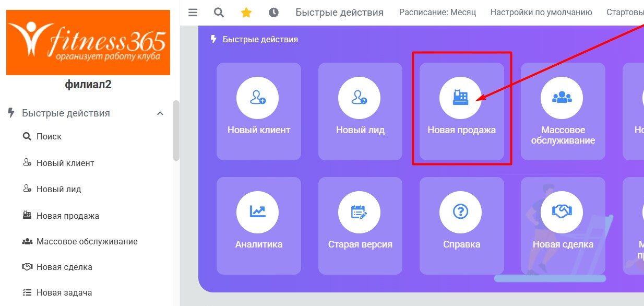Open 'Новая сделка' in the sidebar

tap(64, 267)
